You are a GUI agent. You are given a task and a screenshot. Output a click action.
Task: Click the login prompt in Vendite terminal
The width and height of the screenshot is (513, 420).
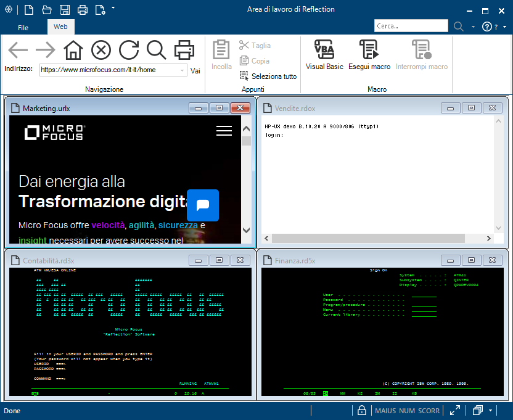click(x=274, y=135)
